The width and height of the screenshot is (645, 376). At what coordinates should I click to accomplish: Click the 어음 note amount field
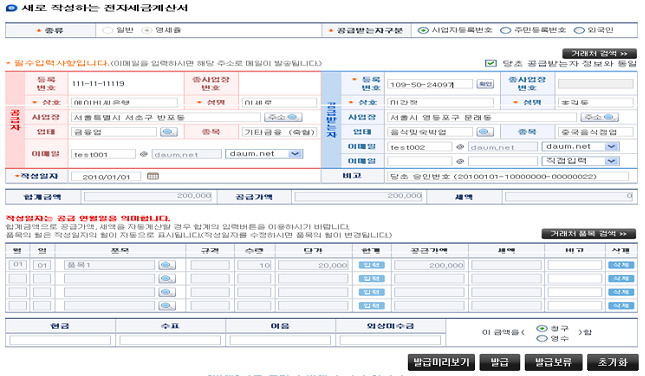point(280,340)
